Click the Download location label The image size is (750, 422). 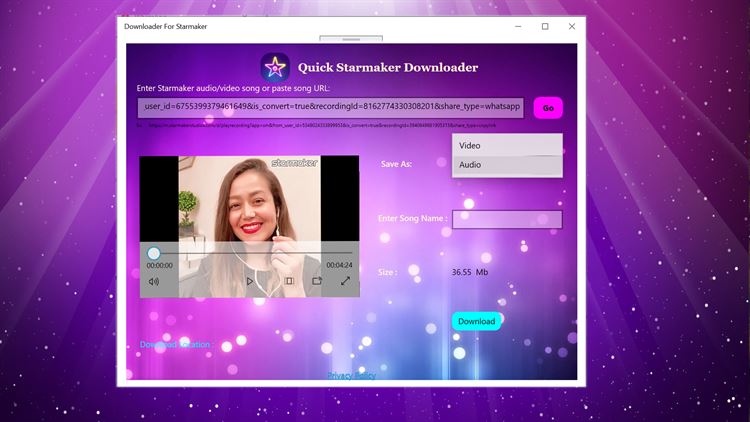pyautogui.click(x=176, y=344)
